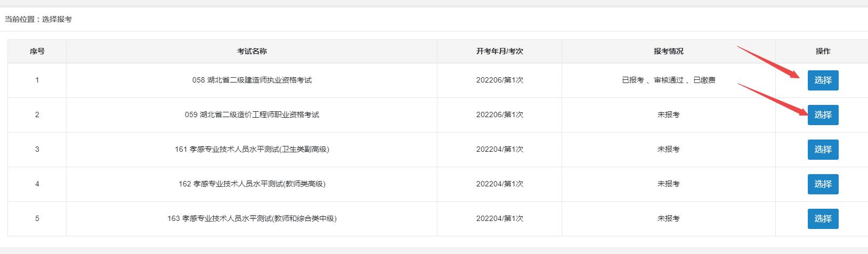Click exam name 163 孝感专业技术人员水平测试
Viewport: 868px width, 254px height.
click(252, 219)
